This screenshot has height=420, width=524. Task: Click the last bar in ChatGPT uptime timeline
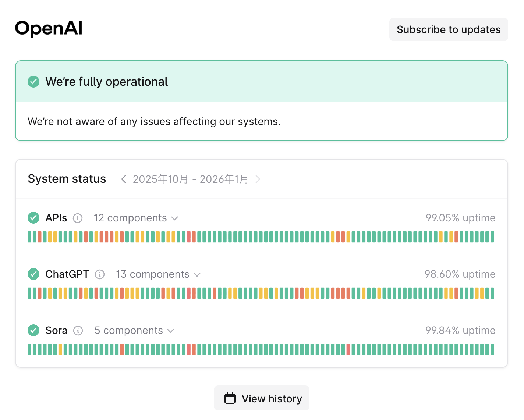[492, 293]
